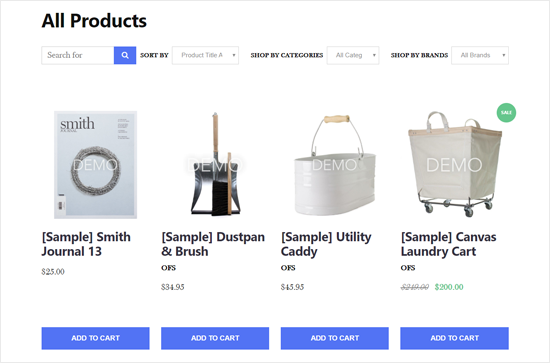View the Canvas Laundry Cart image
Image resolution: width=550 pixels, height=363 pixels.
tap(455, 164)
